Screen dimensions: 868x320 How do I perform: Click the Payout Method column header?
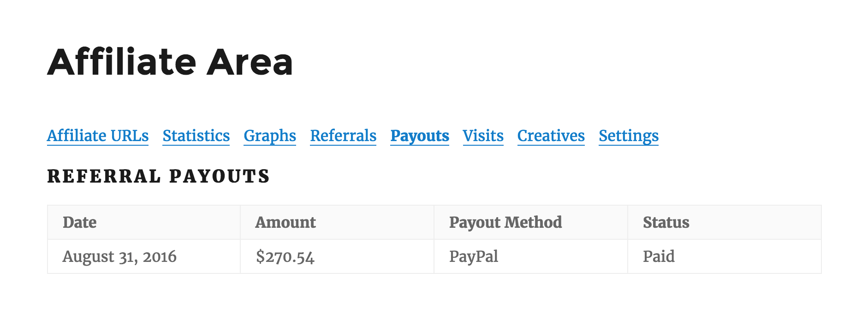click(x=505, y=222)
